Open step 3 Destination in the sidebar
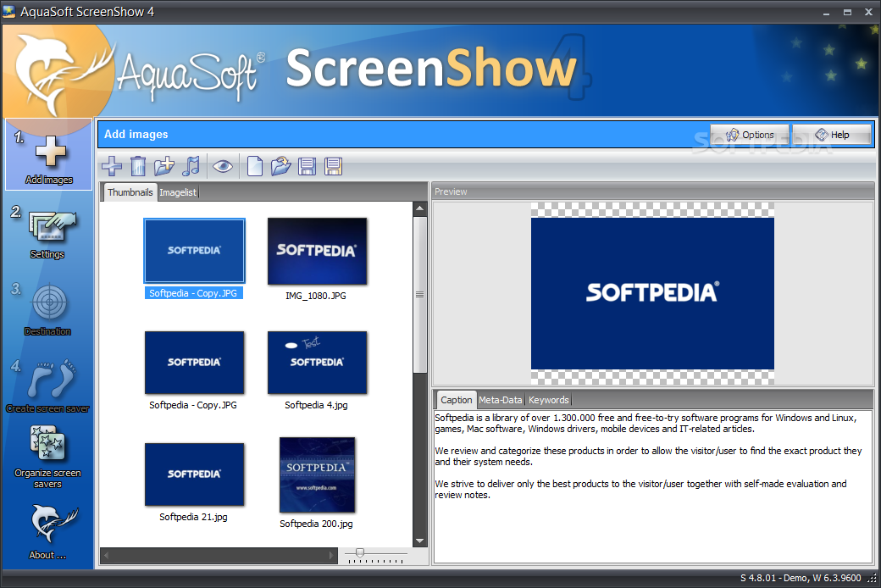The image size is (881, 588). tap(47, 310)
